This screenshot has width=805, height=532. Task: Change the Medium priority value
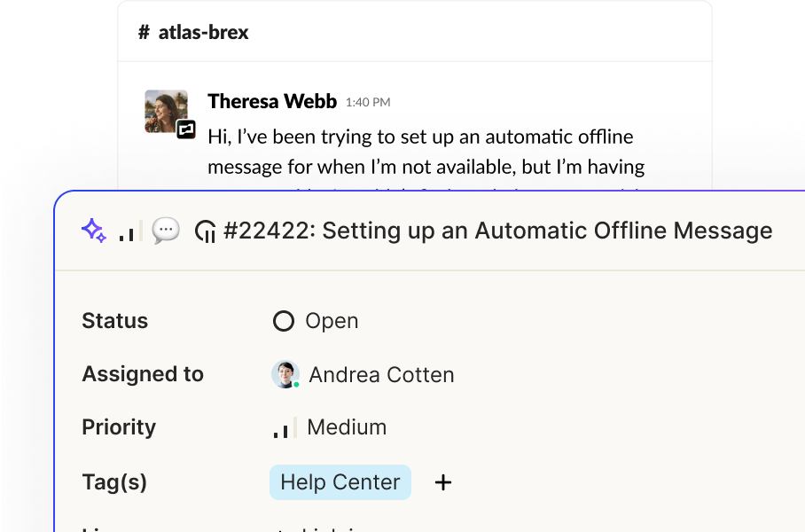pyautogui.click(x=330, y=427)
